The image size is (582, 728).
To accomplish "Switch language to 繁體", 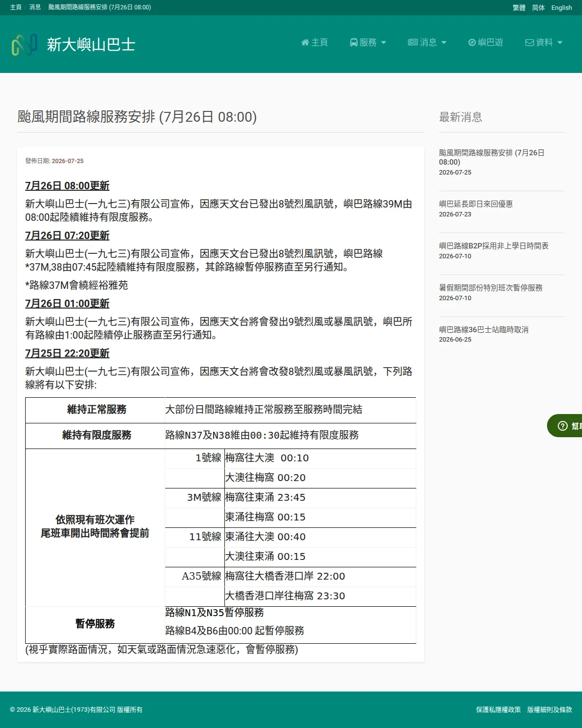I will (x=519, y=8).
